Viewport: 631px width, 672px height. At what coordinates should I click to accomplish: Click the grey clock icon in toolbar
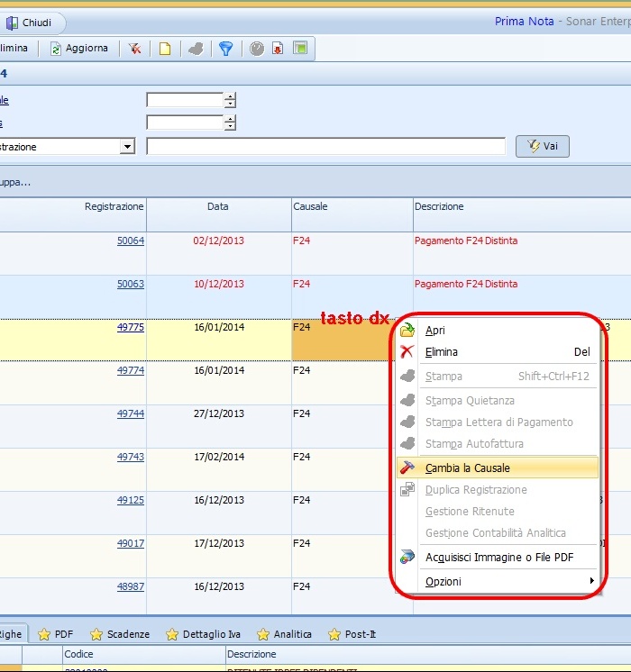(x=257, y=49)
